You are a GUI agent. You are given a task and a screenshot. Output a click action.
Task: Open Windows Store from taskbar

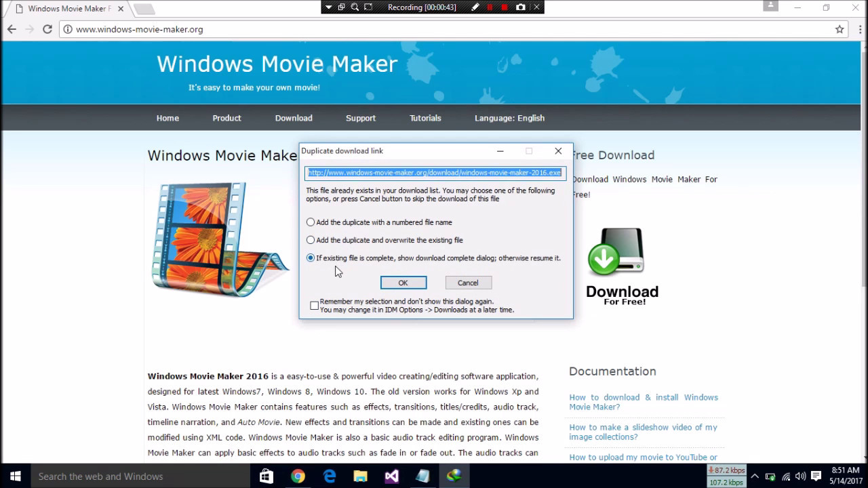pos(267,476)
